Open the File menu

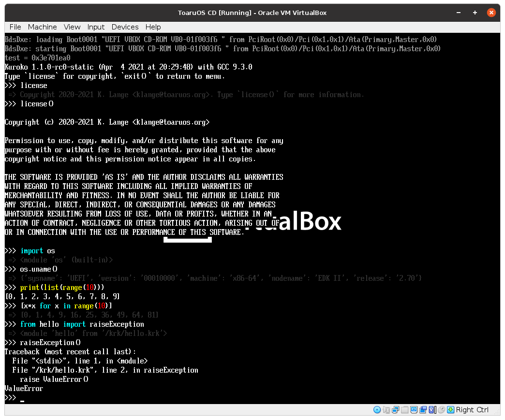point(15,27)
